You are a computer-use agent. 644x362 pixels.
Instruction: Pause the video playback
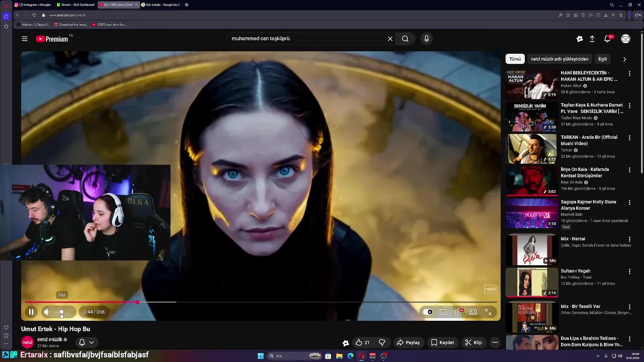point(31,312)
